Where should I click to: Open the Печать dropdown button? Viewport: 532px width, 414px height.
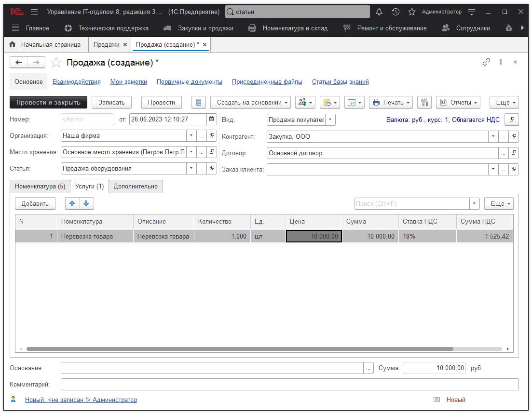coord(391,102)
